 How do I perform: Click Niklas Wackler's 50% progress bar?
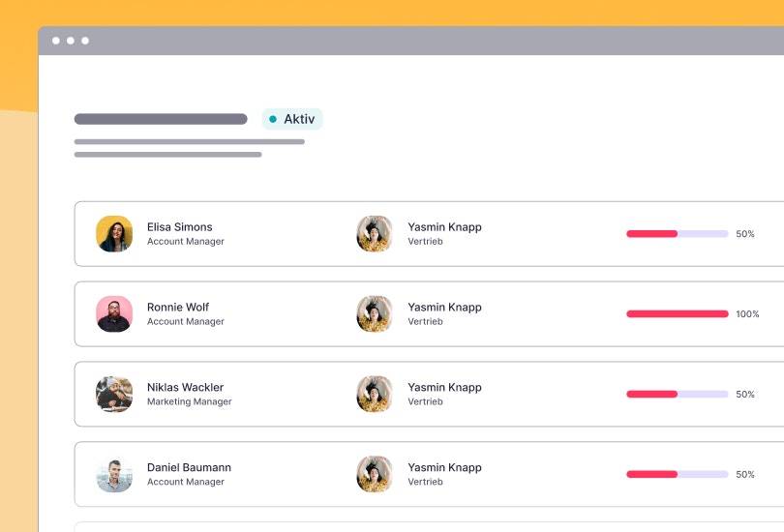tap(677, 395)
